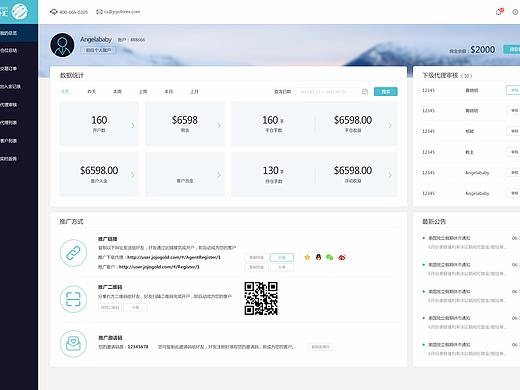Viewport: 520px width, 390px height.
Task: Click the support email address text
Action: 122,12
